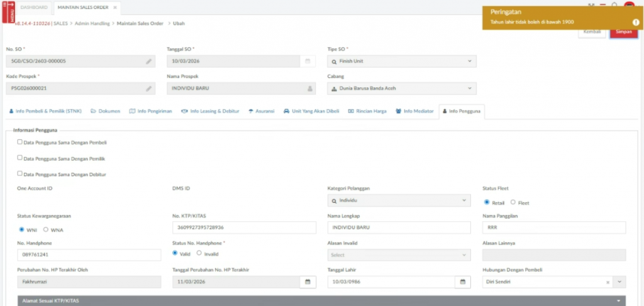Click the pencil icon in No. SO field
Image resolution: width=644 pixels, height=306 pixels.
(x=149, y=62)
